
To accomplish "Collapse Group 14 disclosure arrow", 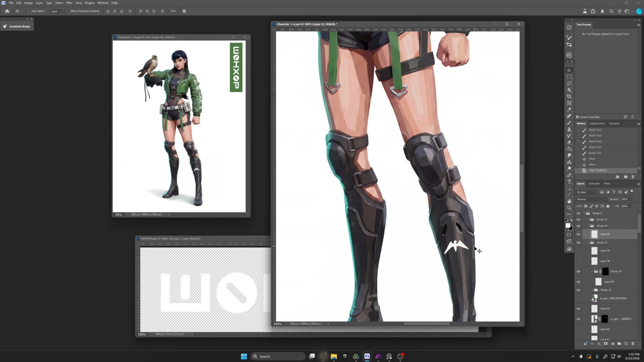I will tap(592, 271).
